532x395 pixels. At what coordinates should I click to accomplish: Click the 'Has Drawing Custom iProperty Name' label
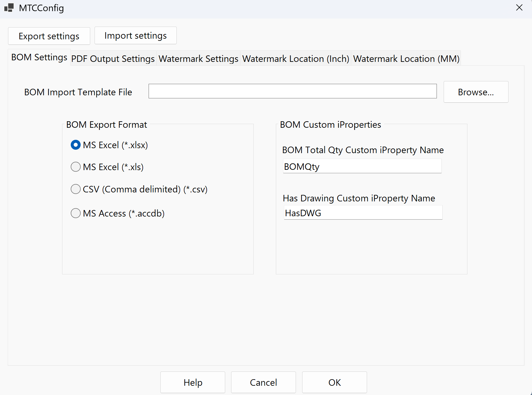(x=359, y=198)
